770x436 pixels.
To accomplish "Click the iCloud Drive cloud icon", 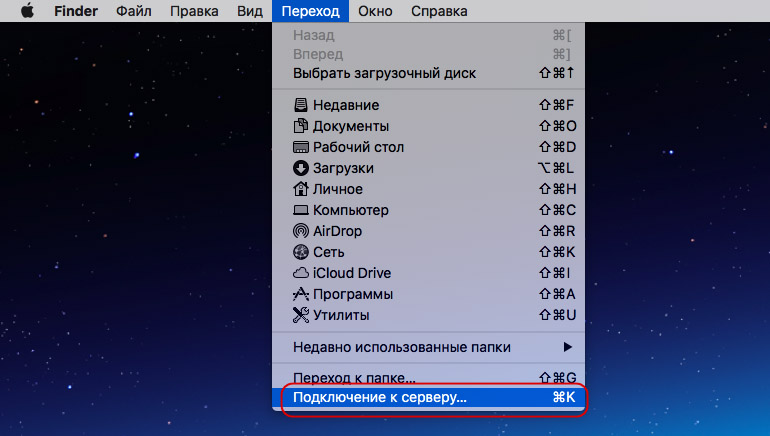I will point(301,273).
